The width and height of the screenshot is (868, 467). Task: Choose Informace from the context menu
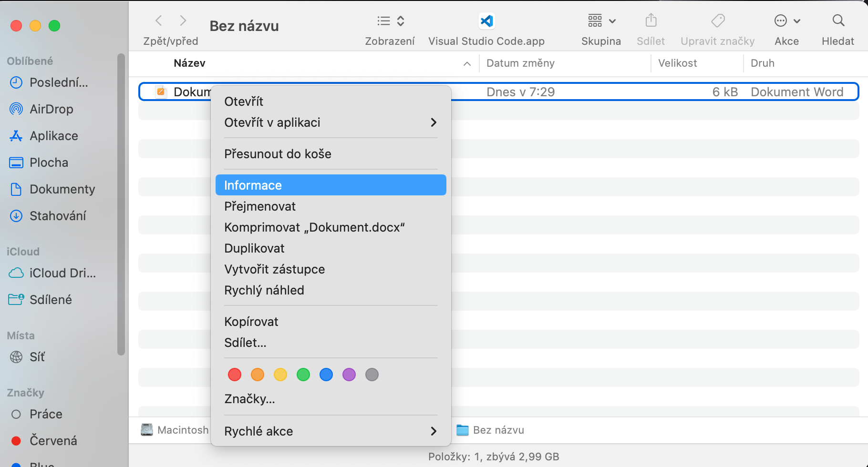coord(330,185)
